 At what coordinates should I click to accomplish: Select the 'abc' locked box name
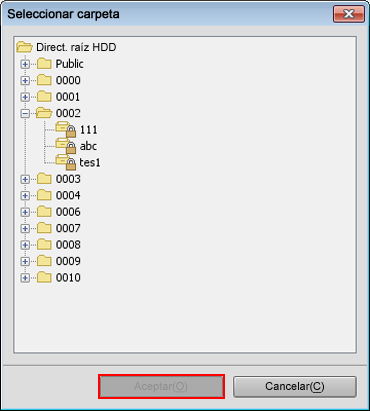click(88, 146)
